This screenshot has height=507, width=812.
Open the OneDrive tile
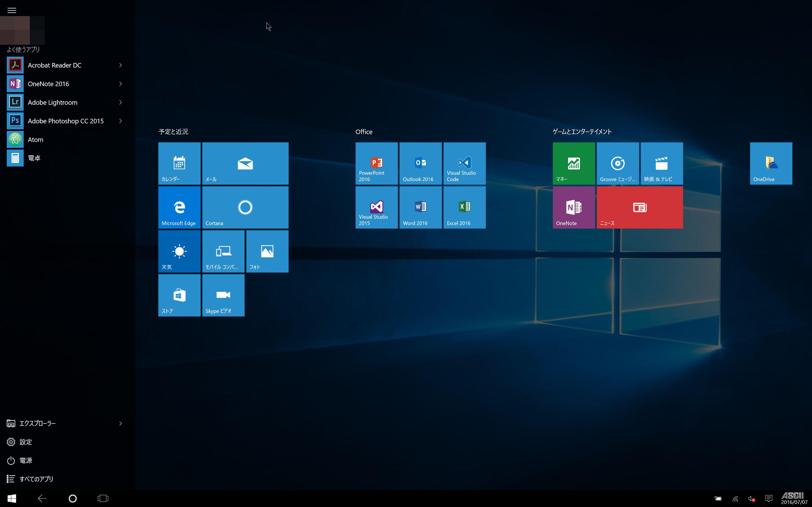pyautogui.click(x=771, y=163)
